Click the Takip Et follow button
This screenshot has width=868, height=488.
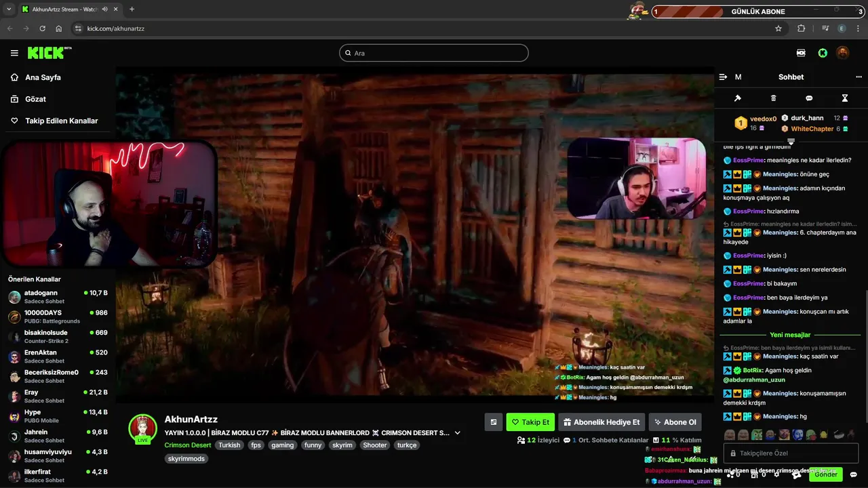(530, 422)
